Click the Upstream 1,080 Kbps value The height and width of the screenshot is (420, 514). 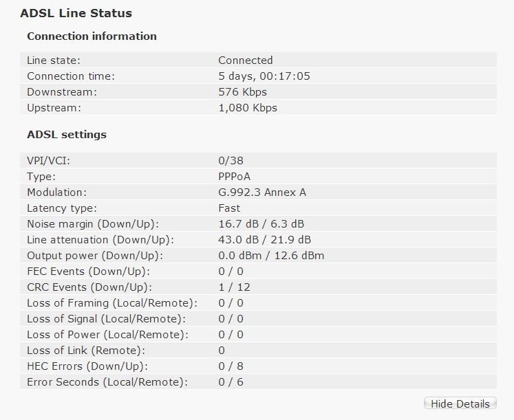point(248,108)
